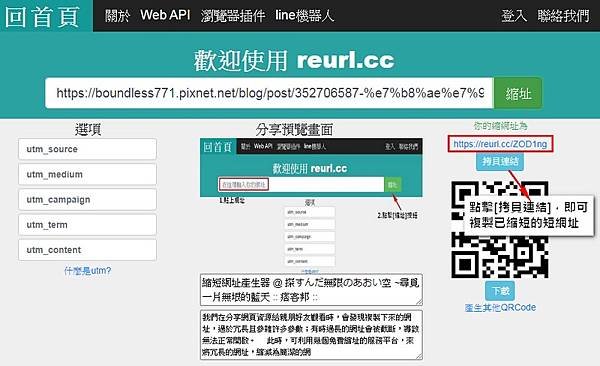
Task: Open Web API menu item
Action: click(x=165, y=15)
